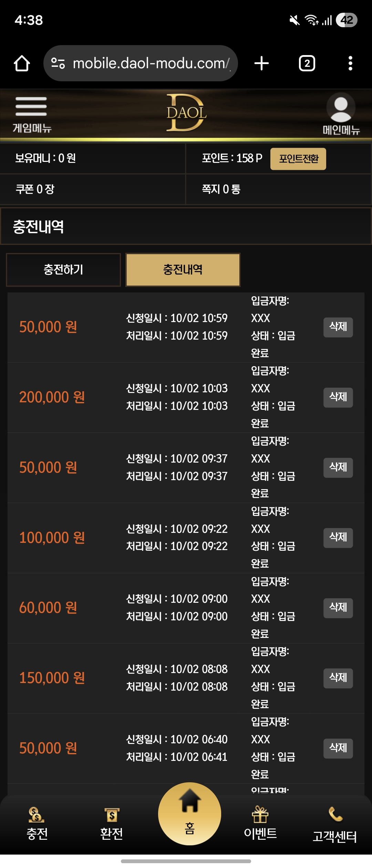Tap the DAOL logo
Viewport: 372px width, 868px height.
(186, 113)
